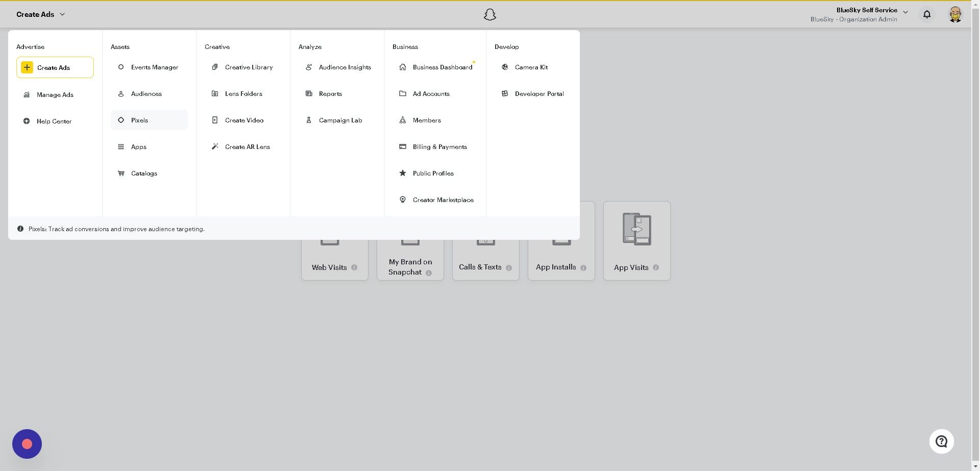Select Pixels menu entry

149,120
